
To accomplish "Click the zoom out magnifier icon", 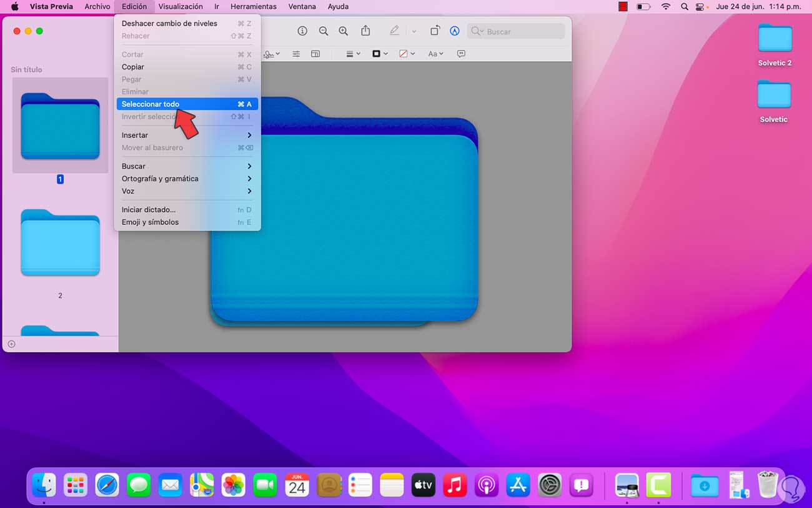I will 323,31.
